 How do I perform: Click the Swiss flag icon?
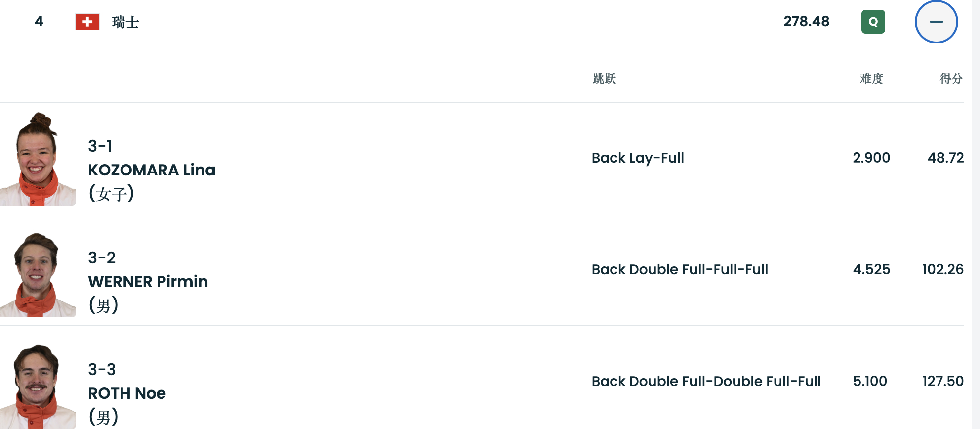coord(87,22)
